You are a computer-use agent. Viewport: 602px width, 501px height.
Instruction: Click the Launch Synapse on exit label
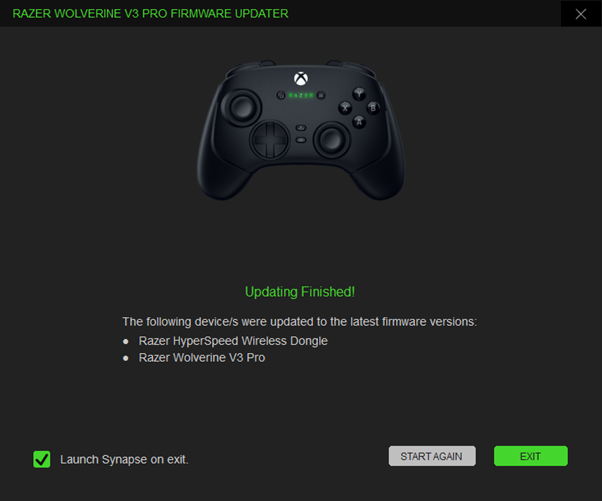[124, 459]
